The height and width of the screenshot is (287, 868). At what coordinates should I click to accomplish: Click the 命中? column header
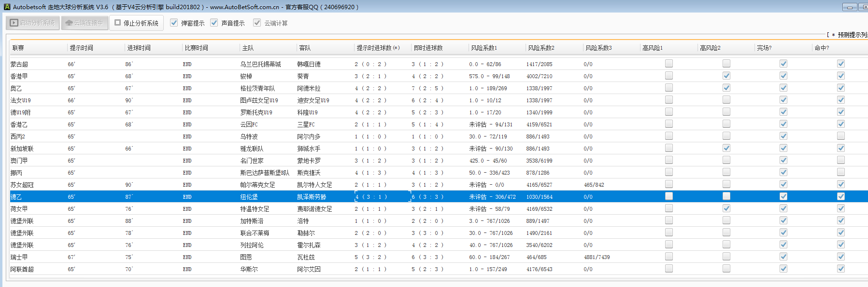(822, 48)
